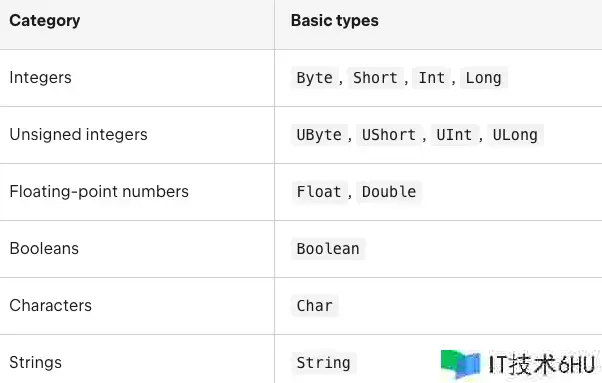
Task: Click the IT技术6HU watermark text
Action: pyautogui.click(x=542, y=364)
